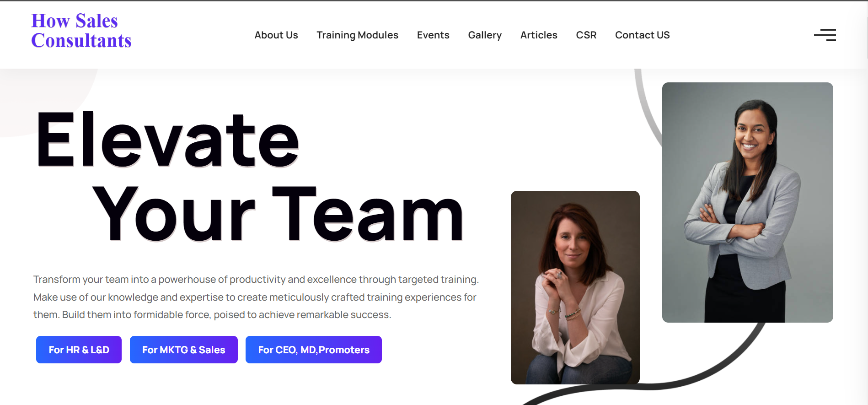
Task: Go to How Sales Consultants logo home
Action: tap(81, 31)
